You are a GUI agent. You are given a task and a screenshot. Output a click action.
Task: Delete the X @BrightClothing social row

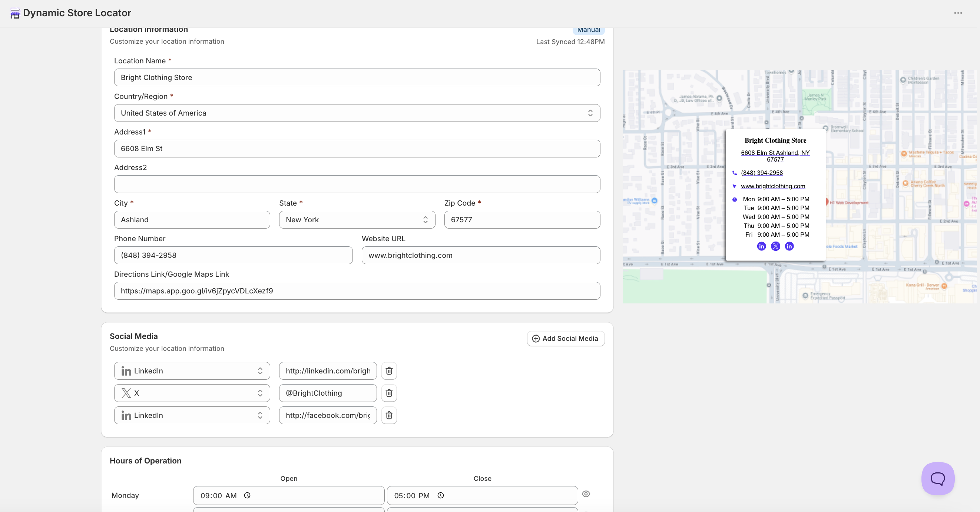[x=389, y=393]
